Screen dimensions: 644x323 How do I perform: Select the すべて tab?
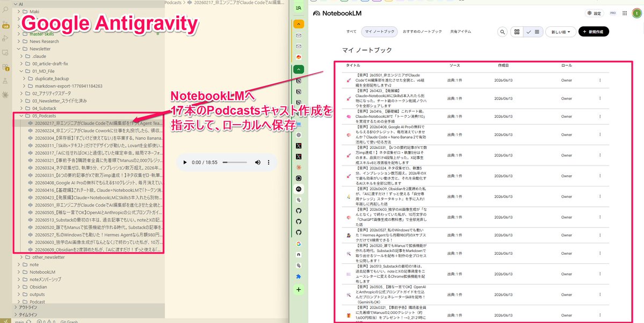[351, 32]
